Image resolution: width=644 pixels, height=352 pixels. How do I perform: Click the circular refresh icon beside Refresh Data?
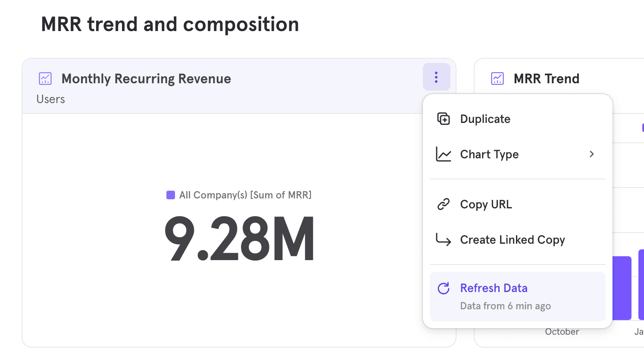(444, 288)
